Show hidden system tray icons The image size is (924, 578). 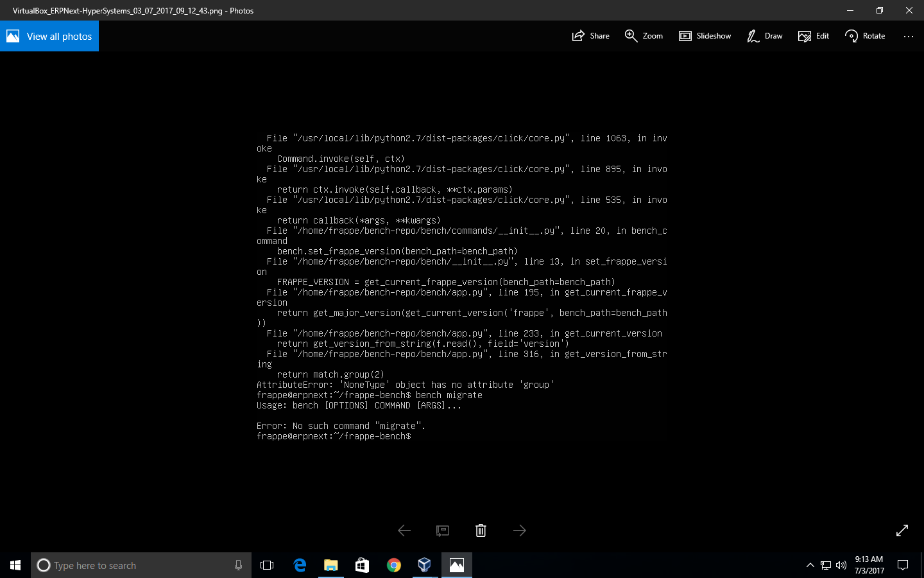point(810,565)
